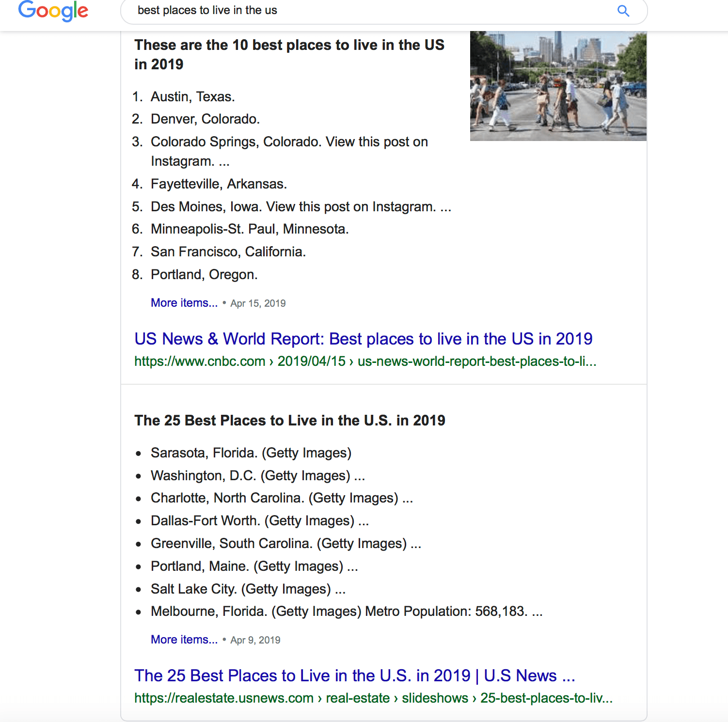728x722 pixels.
Task: Click the 'Portland, Maine' bullet item
Action: (x=254, y=566)
